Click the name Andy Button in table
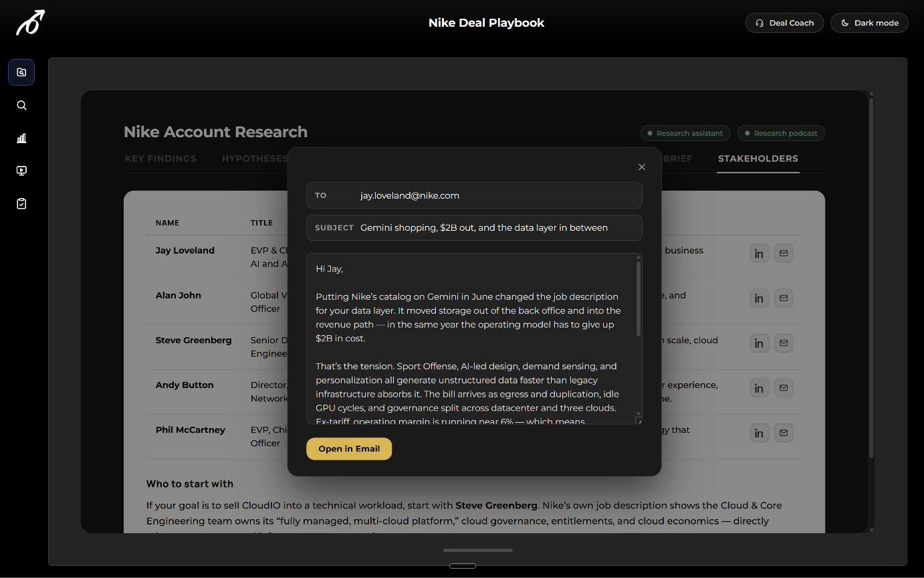 click(185, 385)
